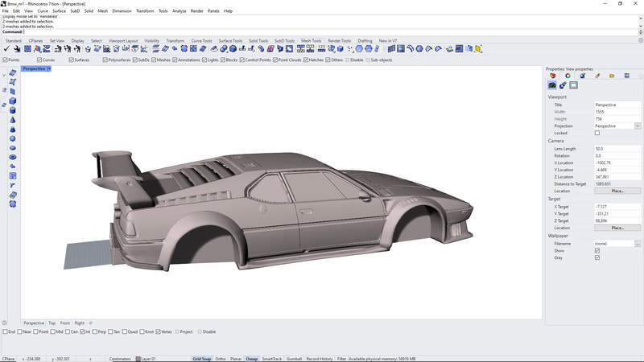Click the checkmark icon in the main toolbar
The height and width of the screenshot is (362, 644).
point(7,49)
